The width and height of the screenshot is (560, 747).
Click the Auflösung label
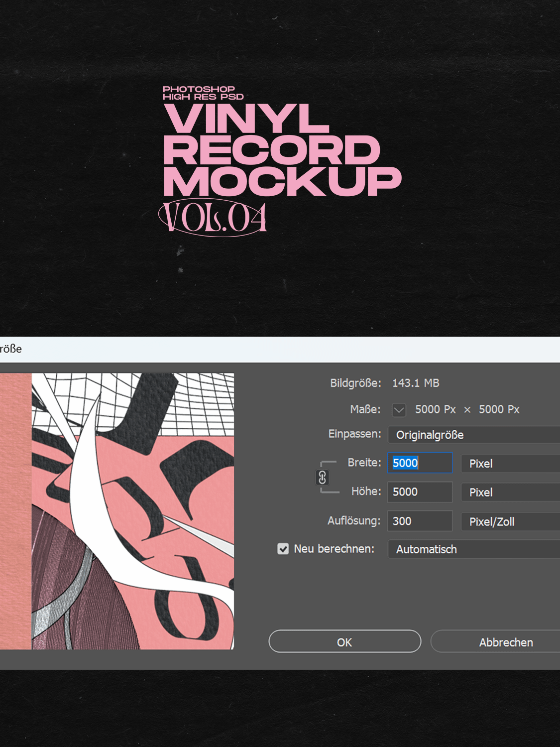(354, 521)
